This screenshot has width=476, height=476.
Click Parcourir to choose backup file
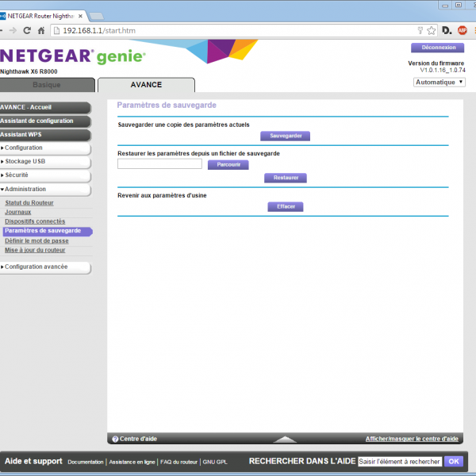coord(228,164)
